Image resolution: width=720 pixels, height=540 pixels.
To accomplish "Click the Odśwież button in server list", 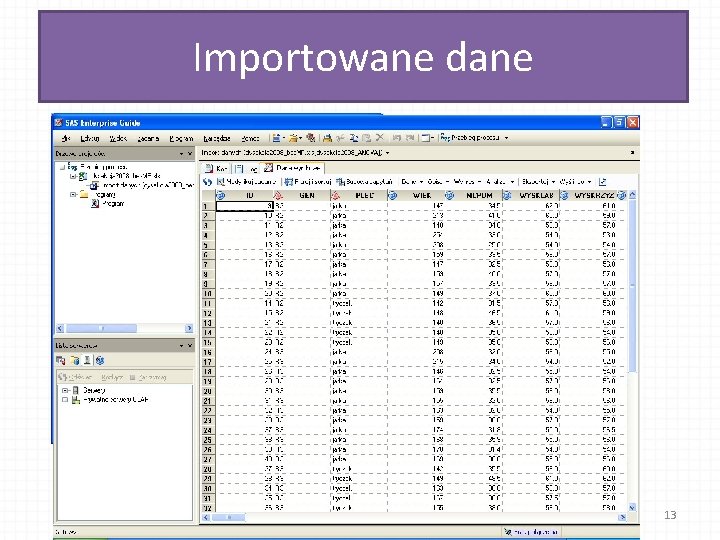I will click(75, 377).
